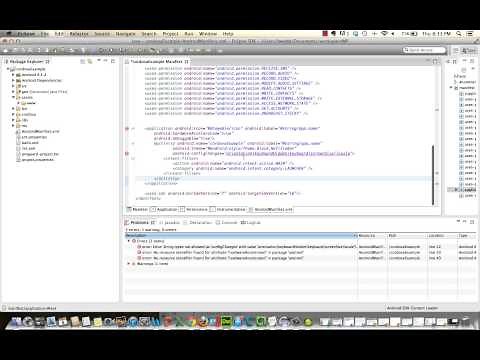
Task: Collapse the assets folder
Action: (x=13, y=97)
